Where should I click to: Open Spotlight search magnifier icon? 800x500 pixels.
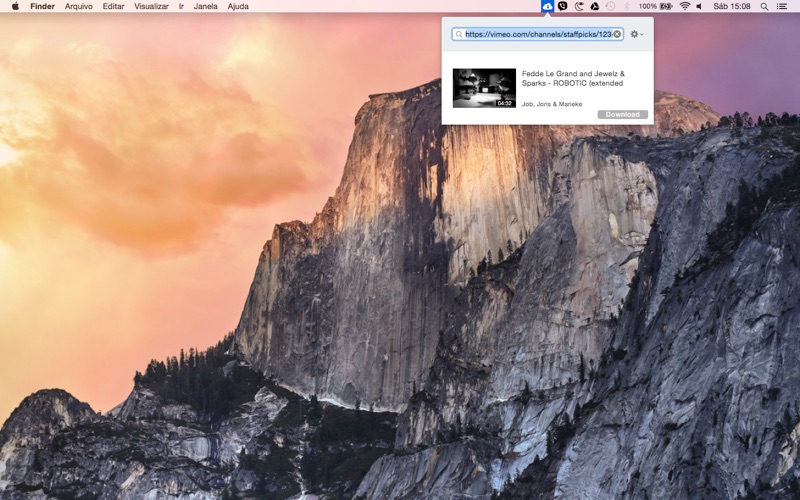[x=764, y=6]
